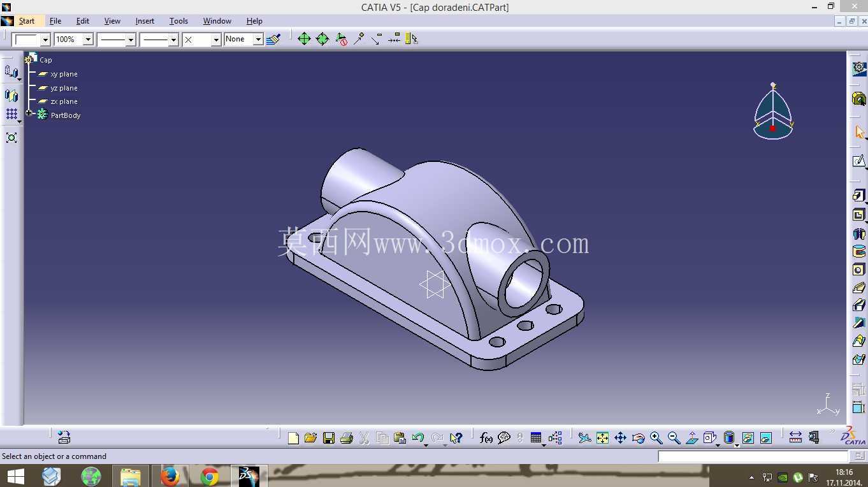This screenshot has height=487, width=868.
Task: Open the Insert menu
Action: tap(145, 21)
